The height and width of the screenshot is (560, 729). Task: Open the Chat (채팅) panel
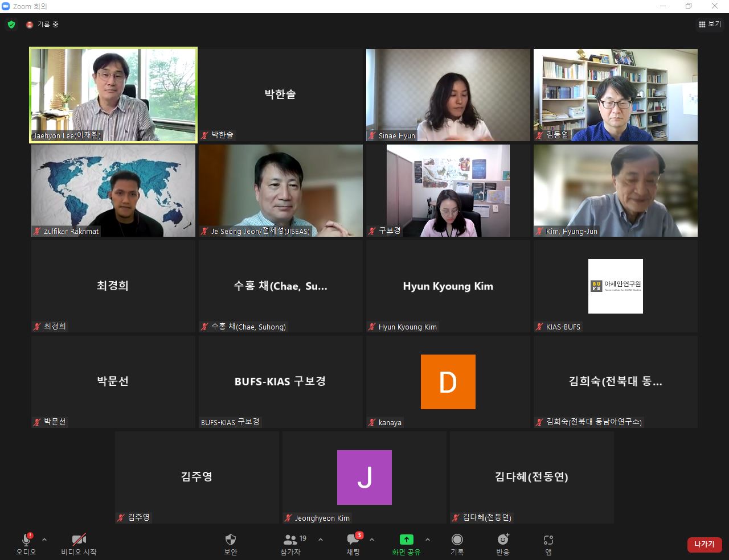click(x=353, y=540)
